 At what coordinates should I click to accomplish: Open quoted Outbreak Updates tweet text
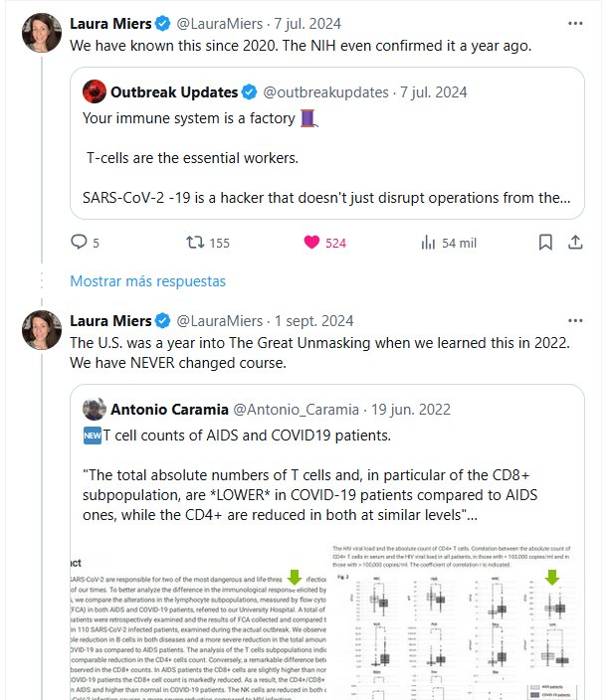[326, 157]
